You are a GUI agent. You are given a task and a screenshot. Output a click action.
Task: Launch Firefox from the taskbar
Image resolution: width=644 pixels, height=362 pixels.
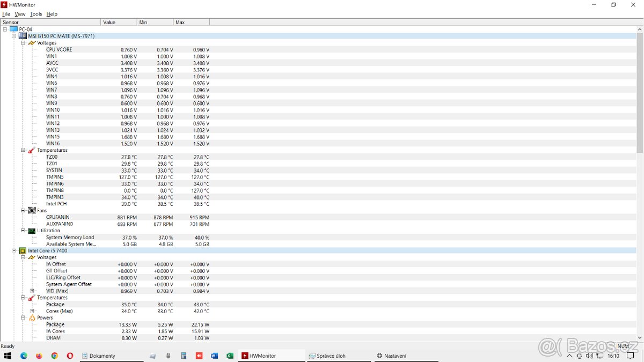tap(39, 356)
